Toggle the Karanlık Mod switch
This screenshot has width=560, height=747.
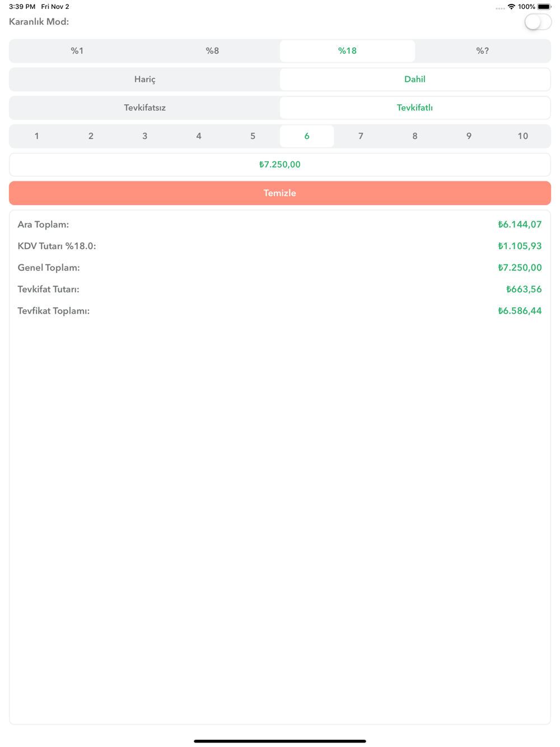pos(538,22)
